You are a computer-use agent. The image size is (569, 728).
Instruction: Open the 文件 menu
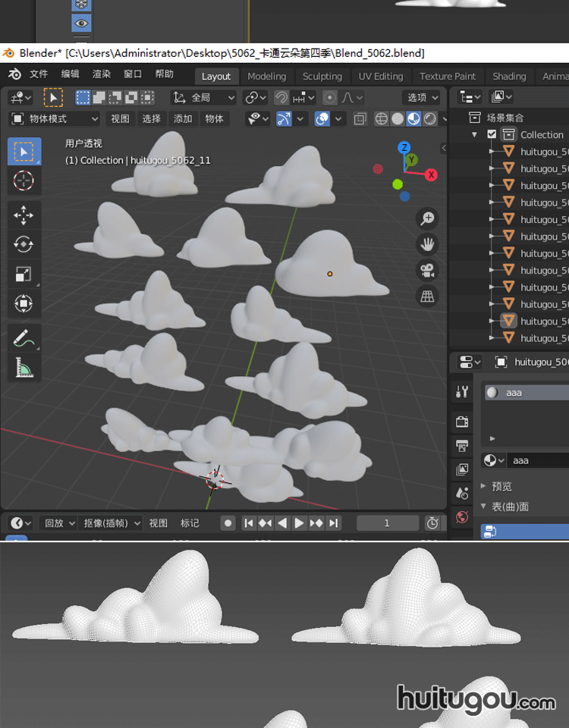point(39,74)
